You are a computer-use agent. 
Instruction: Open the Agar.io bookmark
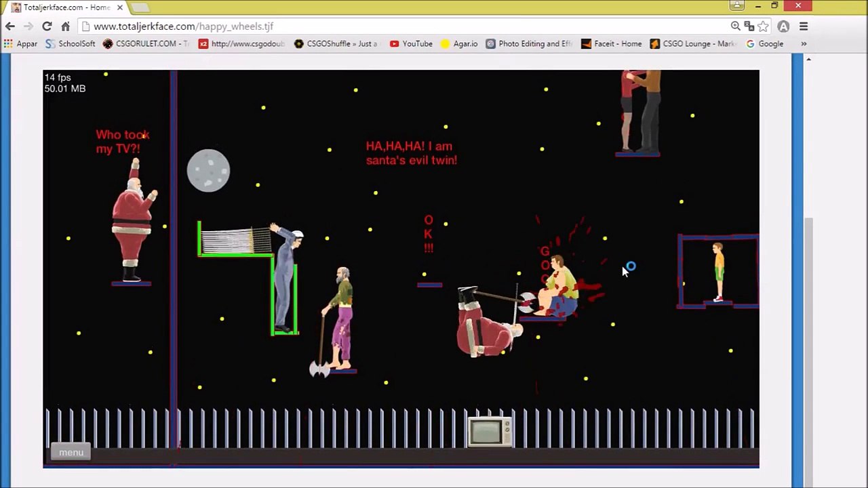(459, 43)
